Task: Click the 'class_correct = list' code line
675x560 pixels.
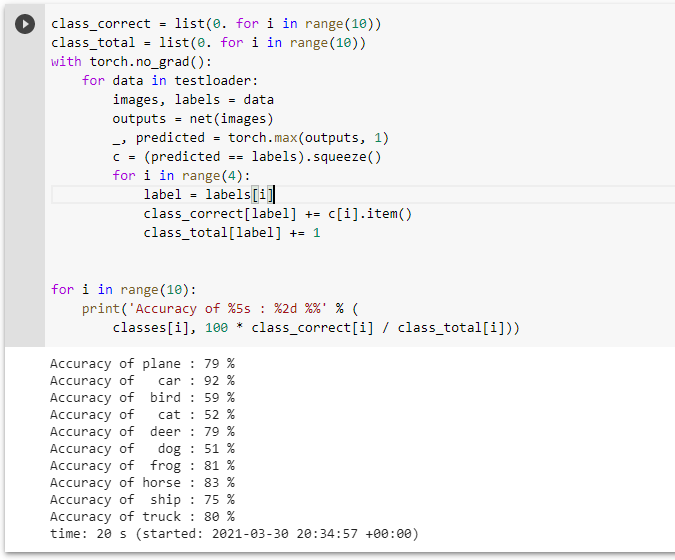Action: (x=216, y=24)
